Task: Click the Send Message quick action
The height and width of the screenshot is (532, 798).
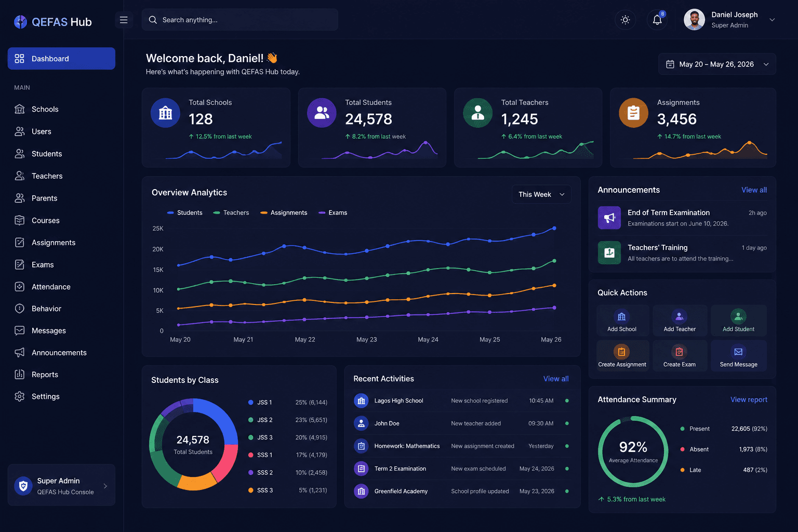Action: pos(738,356)
